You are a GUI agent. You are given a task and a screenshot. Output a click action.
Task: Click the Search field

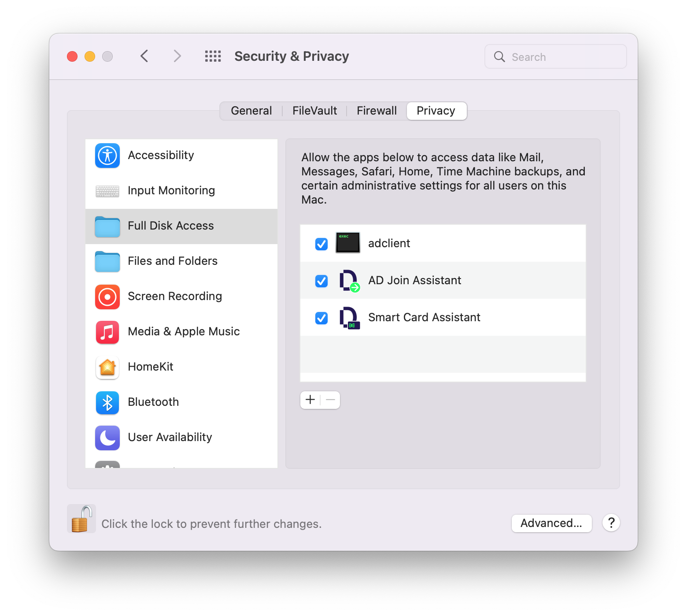click(556, 57)
